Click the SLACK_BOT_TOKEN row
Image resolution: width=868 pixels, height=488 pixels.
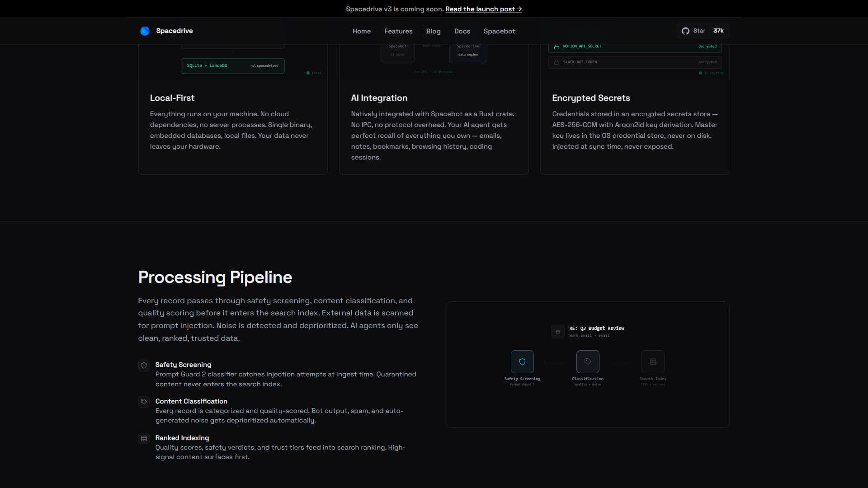[x=635, y=62]
